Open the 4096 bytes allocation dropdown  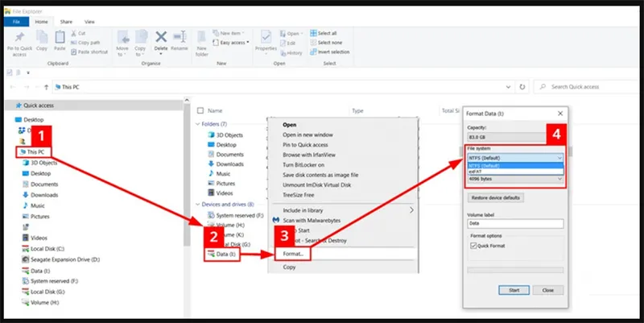point(515,179)
